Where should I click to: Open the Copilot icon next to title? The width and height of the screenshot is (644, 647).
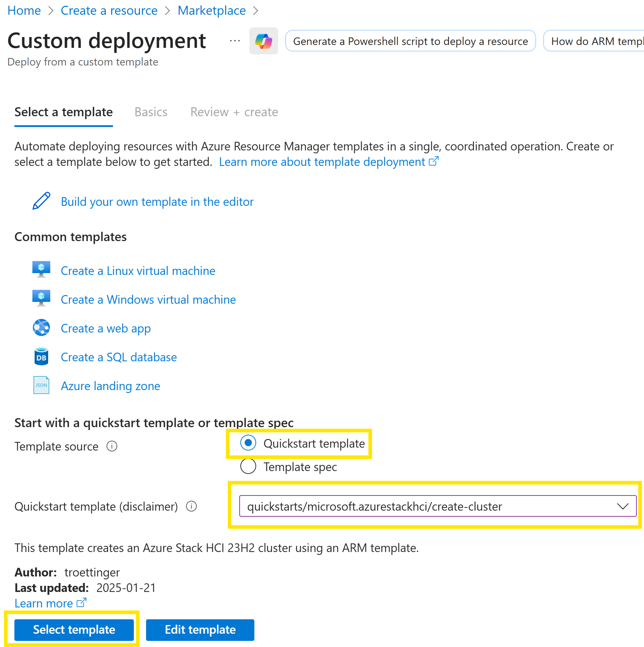263,41
